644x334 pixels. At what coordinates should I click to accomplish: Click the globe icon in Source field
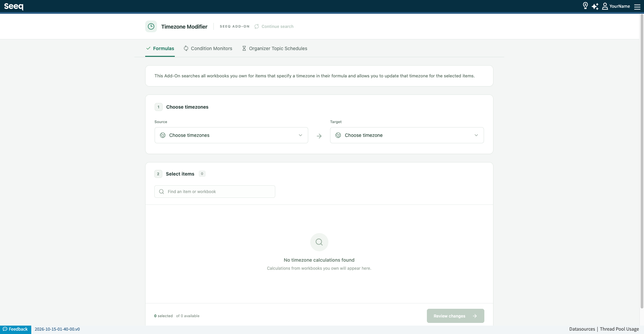pyautogui.click(x=163, y=135)
